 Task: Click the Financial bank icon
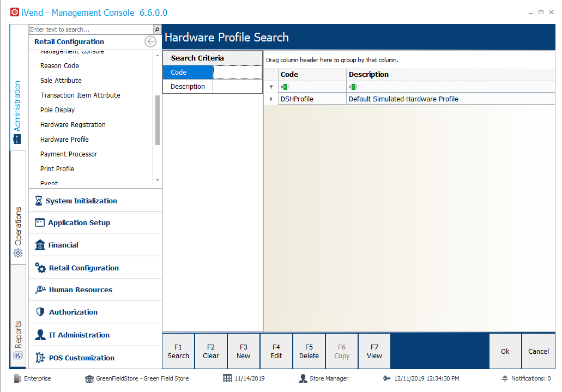pyautogui.click(x=40, y=245)
